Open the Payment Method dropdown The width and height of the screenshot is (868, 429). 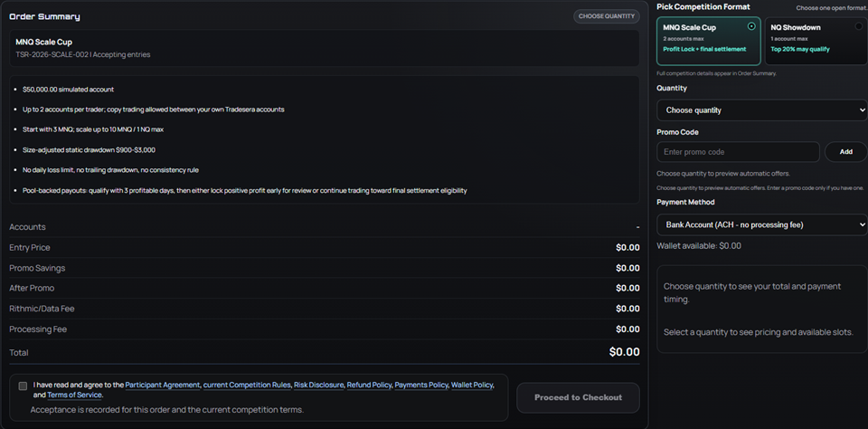click(x=761, y=224)
